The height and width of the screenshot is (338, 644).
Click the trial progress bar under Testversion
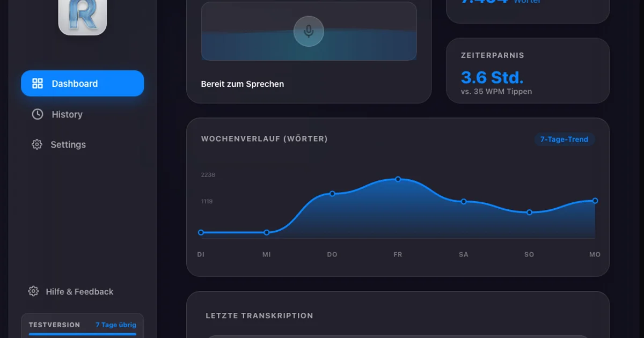tap(83, 334)
